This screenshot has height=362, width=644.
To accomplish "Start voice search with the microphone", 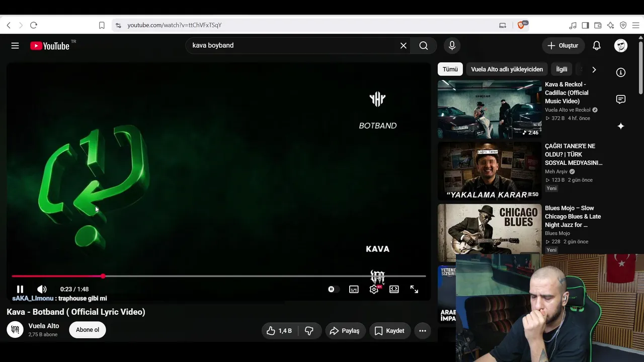I will coord(452,46).
